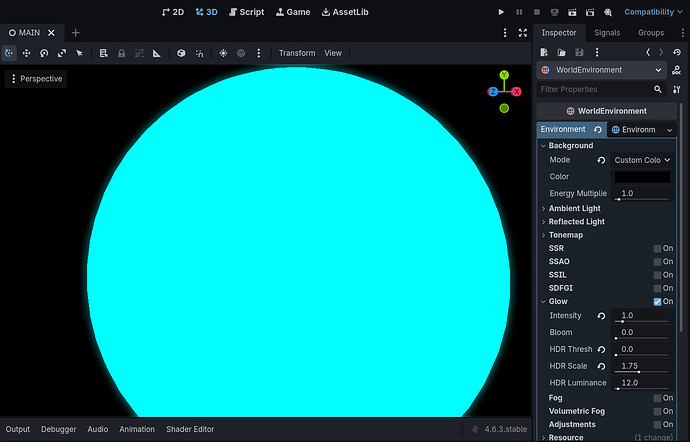Screen dimensions: 690x442
Task: Toggle the use snap icon
Action: tap(199, 53)
